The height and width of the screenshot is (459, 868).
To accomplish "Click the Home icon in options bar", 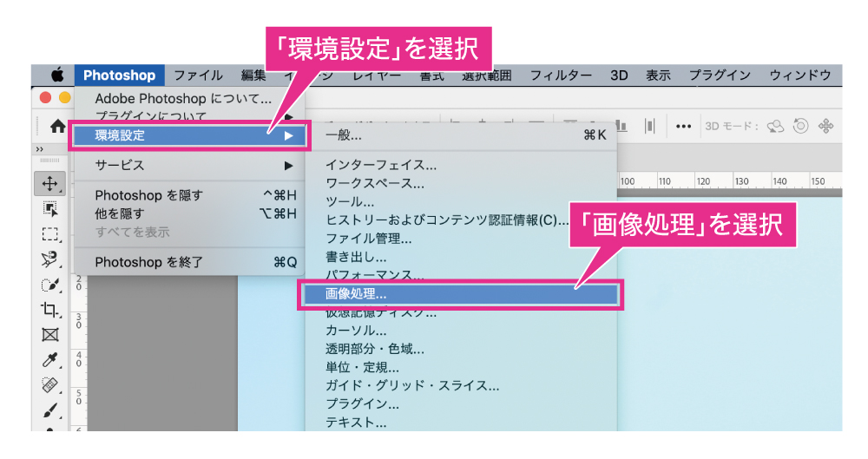I will point(57,126).
